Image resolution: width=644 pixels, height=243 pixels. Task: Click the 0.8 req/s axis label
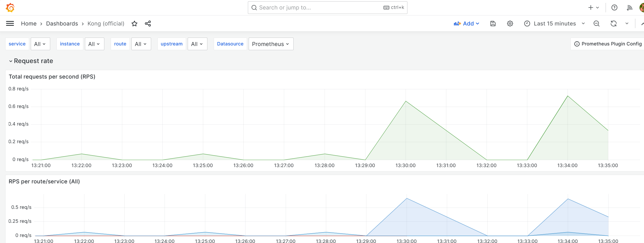(18, 89)
